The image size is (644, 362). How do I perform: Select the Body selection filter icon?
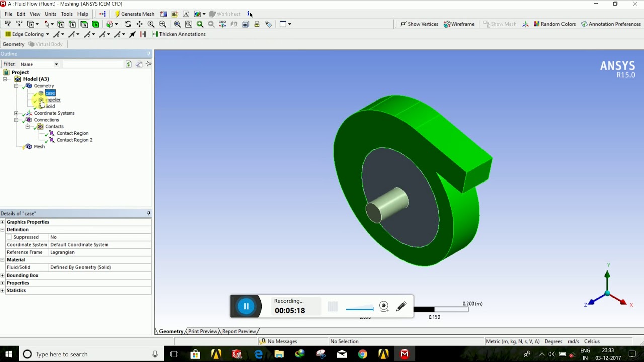[x=95, y=24]
